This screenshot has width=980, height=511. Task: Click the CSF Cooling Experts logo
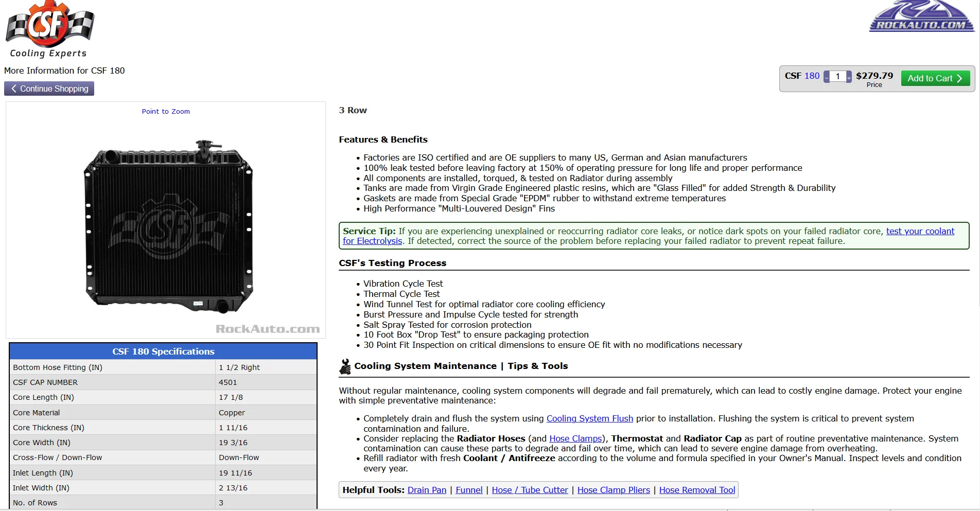(49, 29)
